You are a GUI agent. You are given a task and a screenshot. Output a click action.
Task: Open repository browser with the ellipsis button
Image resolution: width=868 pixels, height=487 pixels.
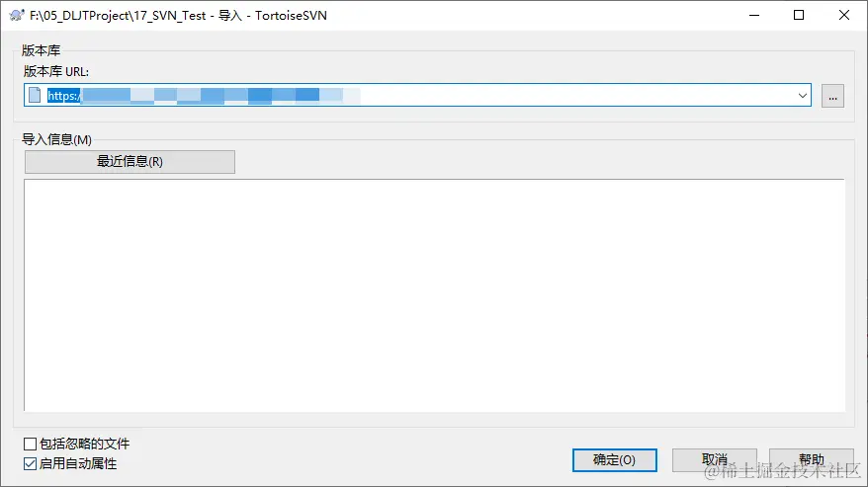(x=832, y=96)
